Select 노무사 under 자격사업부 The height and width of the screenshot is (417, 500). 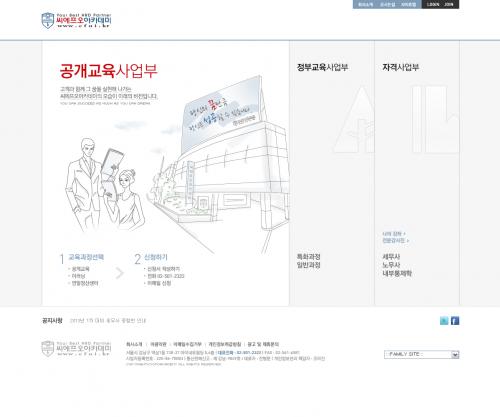coord(391,265)
